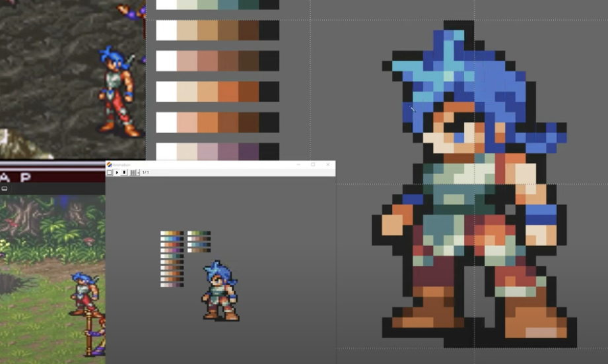The width and height of the screenshot is (608, 364).
Task: Select the rust swatch beside bright orange
Action: coord(249,92)
